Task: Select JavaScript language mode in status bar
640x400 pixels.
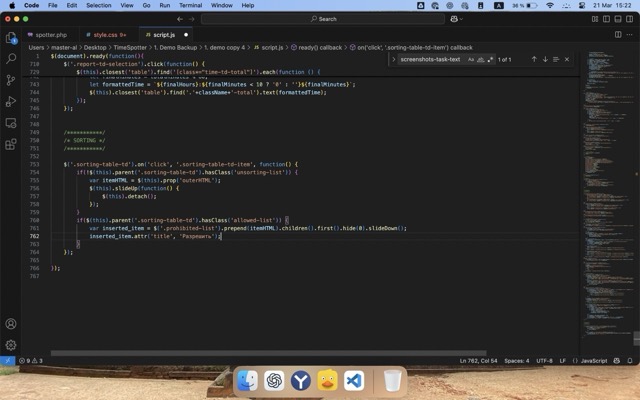Action: (x=594, y=360)
